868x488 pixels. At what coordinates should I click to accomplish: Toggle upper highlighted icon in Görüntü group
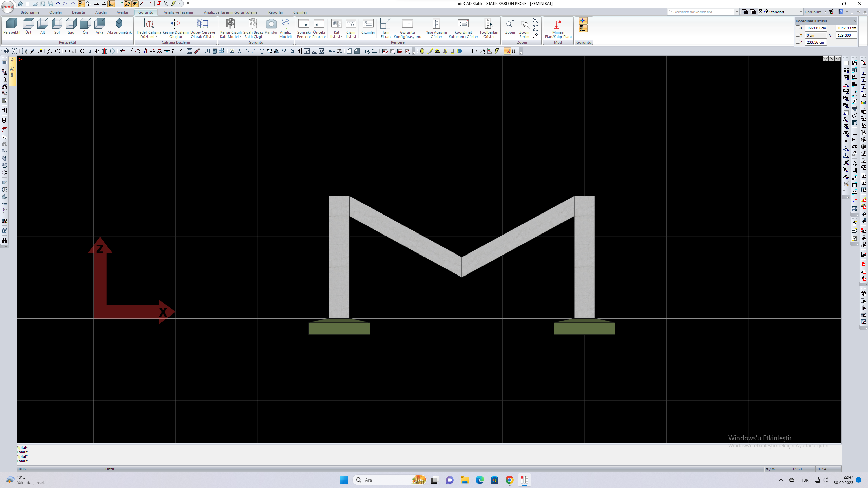583,21
